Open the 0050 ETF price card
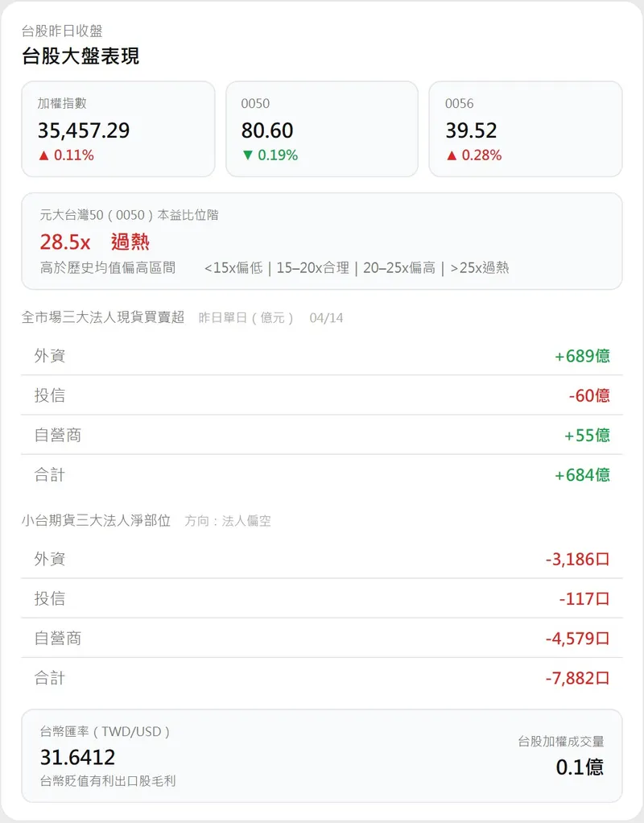Screen dimensions: 644x823 click(321, 128)
